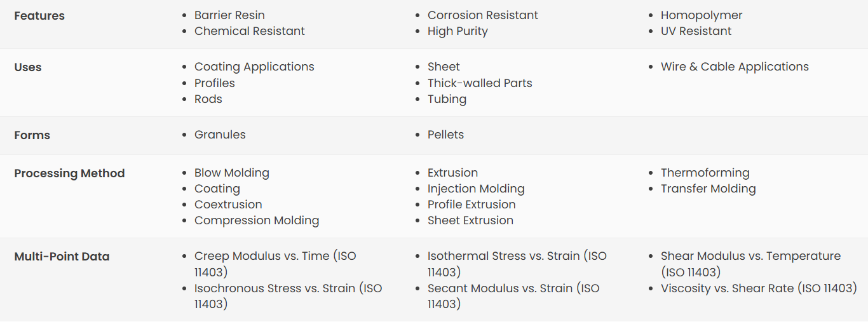
Task: Click the Homopolymer item
Action: pyautogui.click(x=702, y=15)
